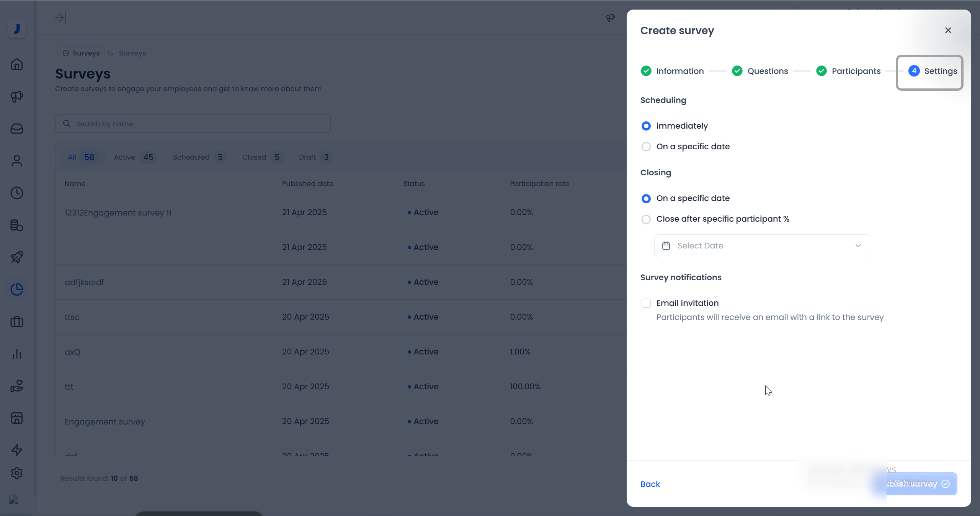Open the inbox tray icon
The height and width of the screenshot is (516, 980).
click(16, 129)
